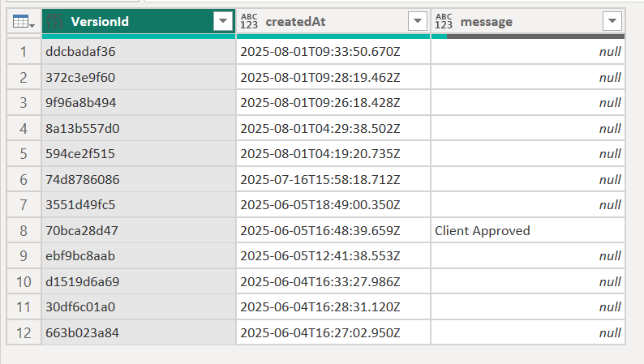The width and height of the screenshot is (644, 364).
Task: Click createdAt cell 2025-08-01T04:29:38.502Z
Action: (333, 128)
